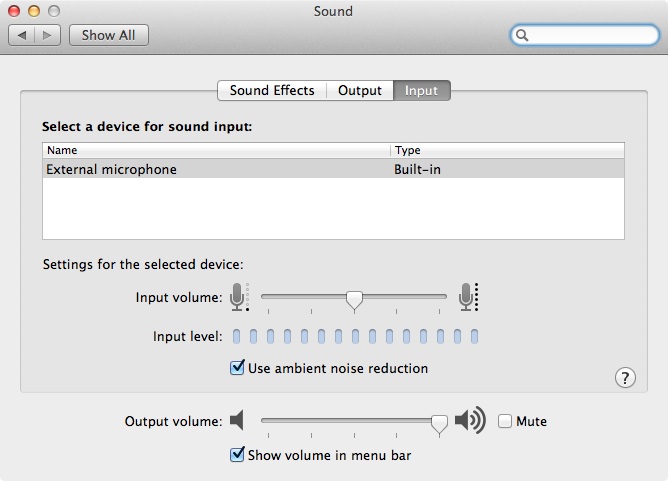The height and width of the screenshot is (481, 668).
Task: Click the Show All button
Action: tap(109, 35)
